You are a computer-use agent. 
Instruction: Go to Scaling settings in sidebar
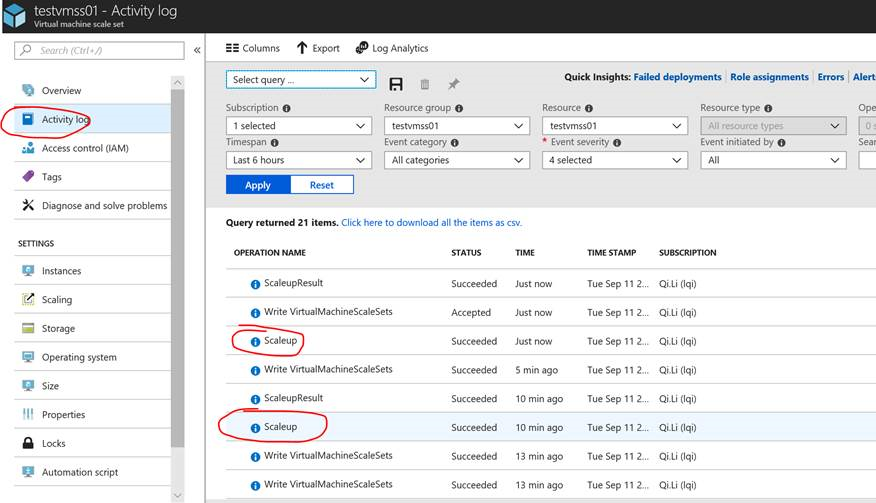[x=57, y=299]
